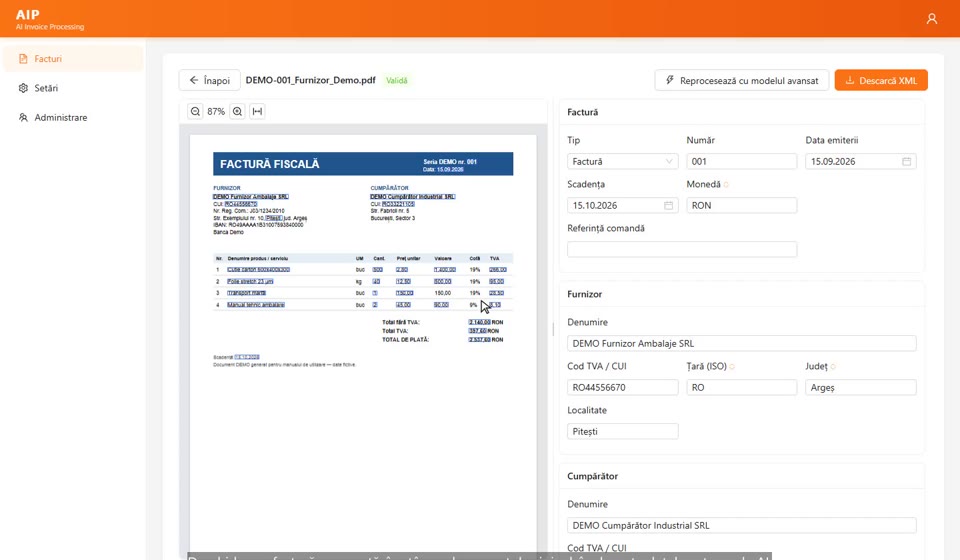The height and width of the screenshot is (560, 960).
Task: Click the TOTAL DE PLATĂ amount in PDF
Action: click(486, 340)
